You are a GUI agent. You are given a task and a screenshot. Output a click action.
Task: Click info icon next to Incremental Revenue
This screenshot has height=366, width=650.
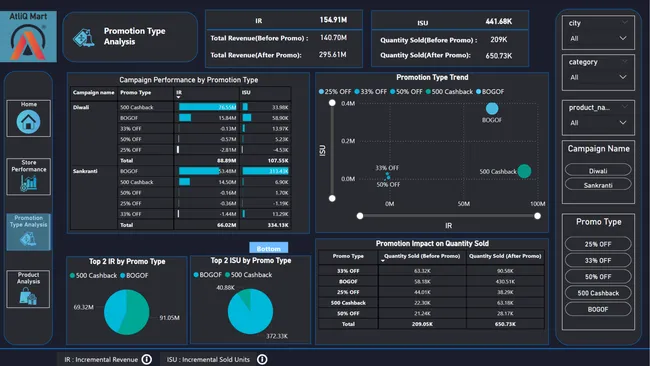[147, 359]
